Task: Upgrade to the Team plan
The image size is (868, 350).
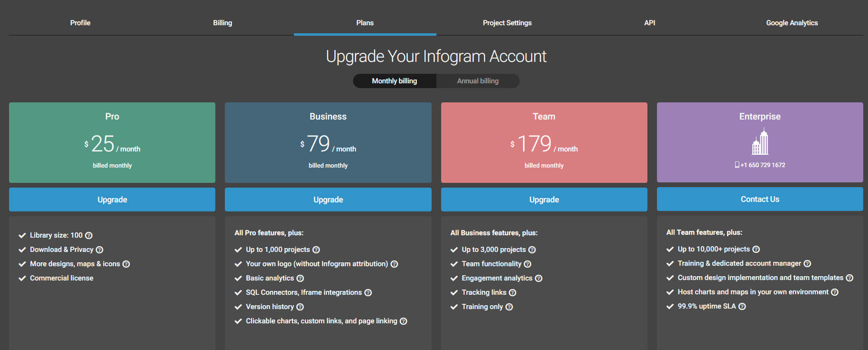Action: [x=544, y=200]
